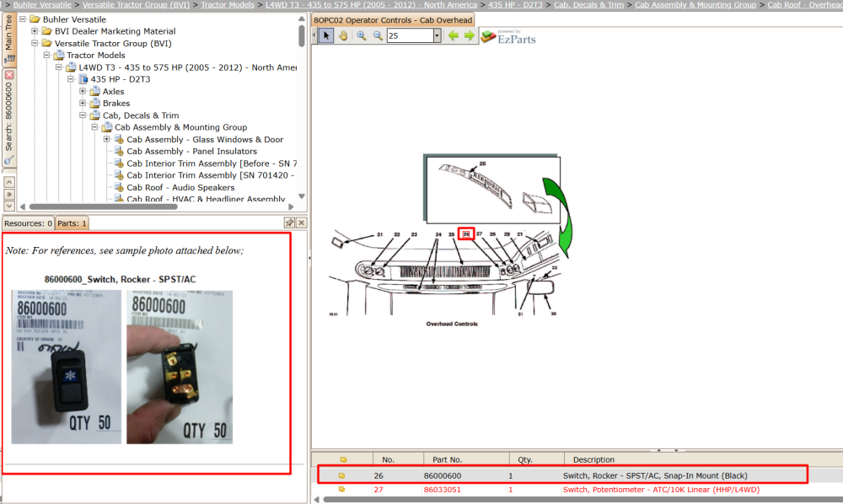Screen dimensions: 843x504
Task: Click the note icon on row 26
Action: pos(341,475)
